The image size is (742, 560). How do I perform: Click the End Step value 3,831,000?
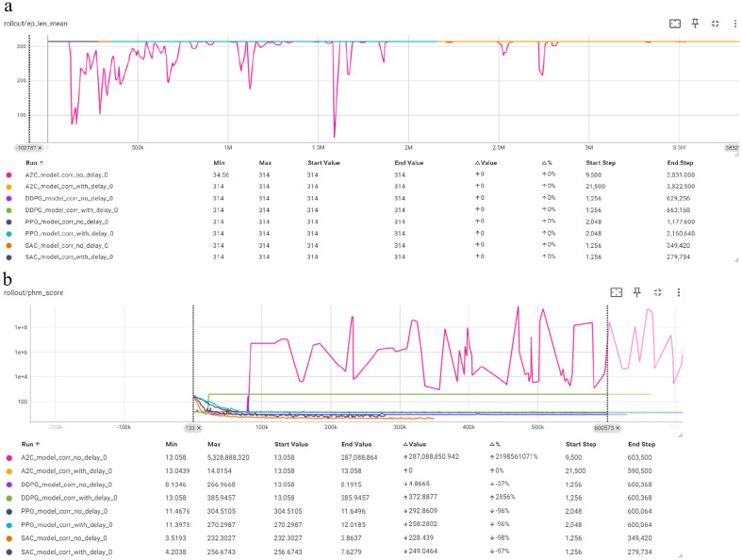[681, 175]
